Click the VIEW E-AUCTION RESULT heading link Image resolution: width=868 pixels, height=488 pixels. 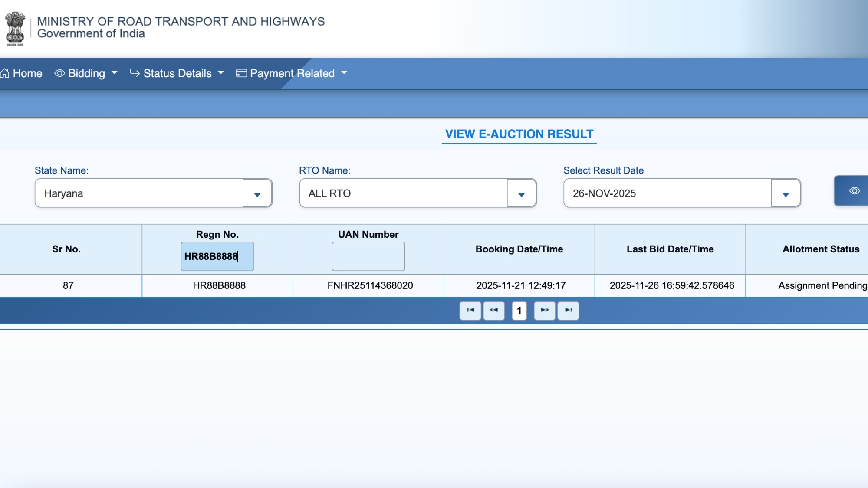click(519, 134)
